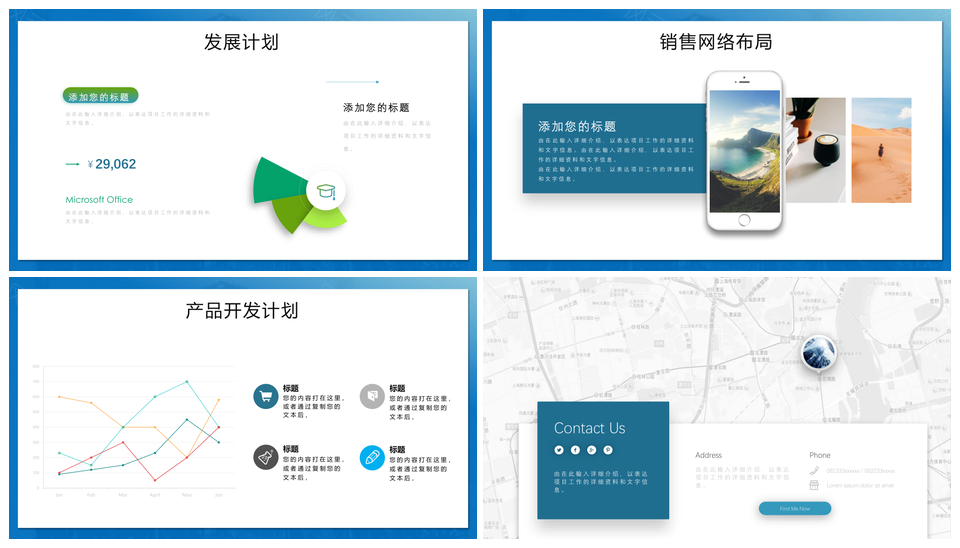The image size is (960, 548).
Task: Click the green arrow beside ¥29,062
Action: coord(72,164)
